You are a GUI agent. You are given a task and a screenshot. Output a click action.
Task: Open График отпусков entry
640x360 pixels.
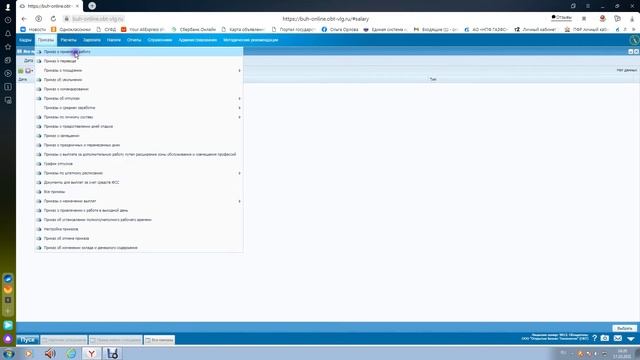pyautogui.click(x=139, y=164)
